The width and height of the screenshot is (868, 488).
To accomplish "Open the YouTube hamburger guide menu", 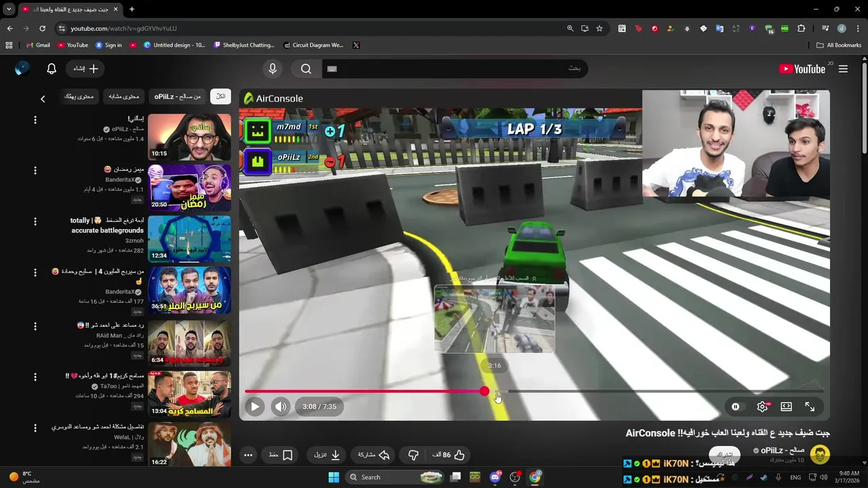I will pyautogui.click(x=843, y=68).
